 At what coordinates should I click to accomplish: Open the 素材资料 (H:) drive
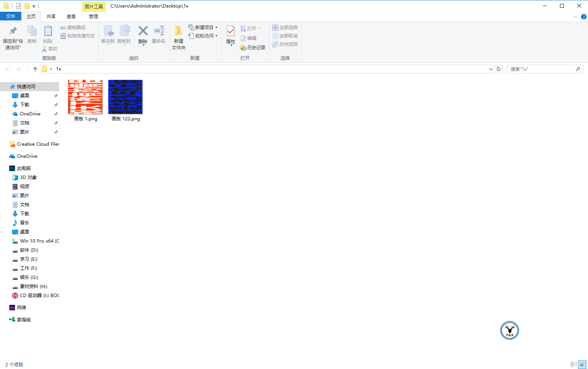30,286
